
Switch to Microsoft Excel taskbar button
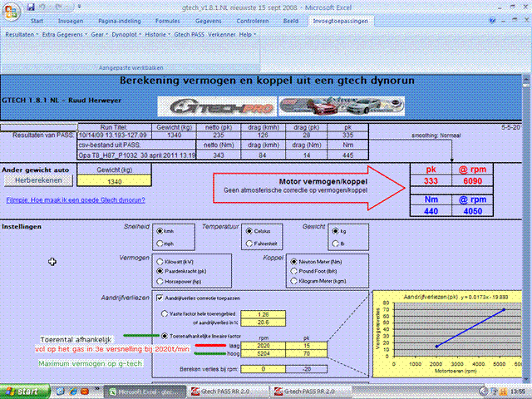coord(144,392)
